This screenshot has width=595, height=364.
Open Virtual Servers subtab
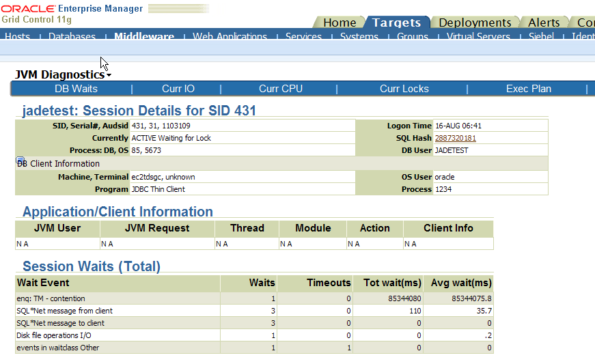478,36
